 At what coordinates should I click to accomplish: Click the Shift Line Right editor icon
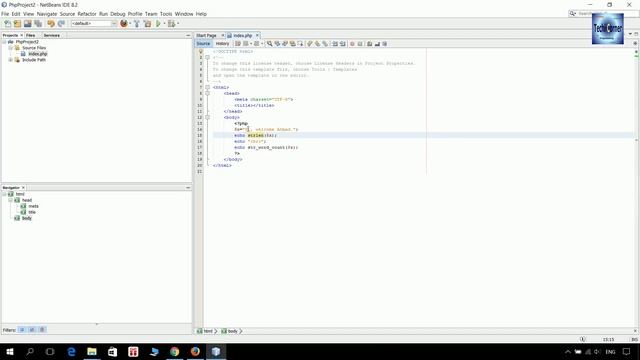[x=343, y=44]
